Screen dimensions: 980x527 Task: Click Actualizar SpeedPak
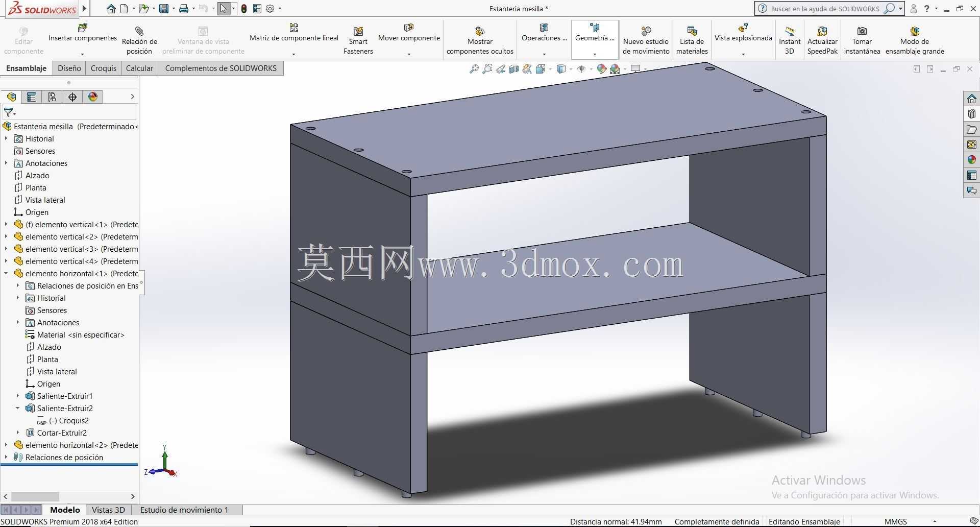(822, 40)
